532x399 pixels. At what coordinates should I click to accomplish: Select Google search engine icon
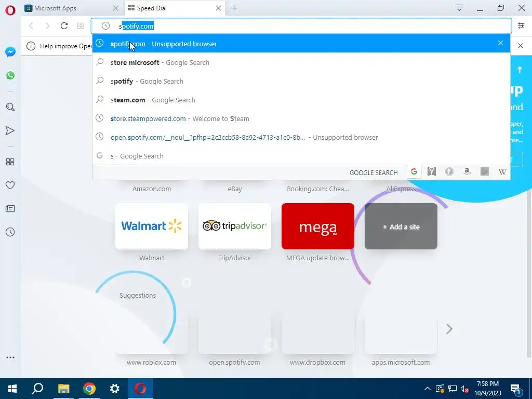click(414, 171)
